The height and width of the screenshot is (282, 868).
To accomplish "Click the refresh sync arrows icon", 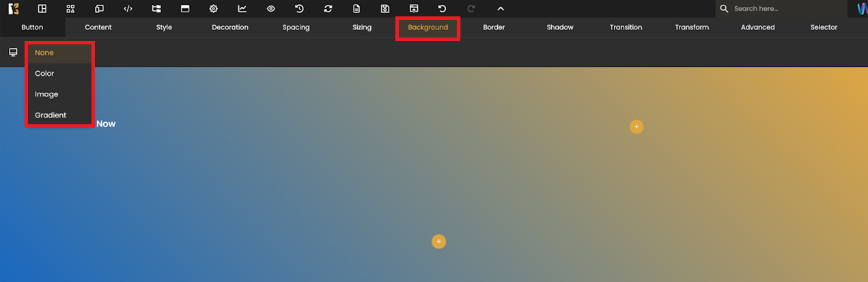I will 328,9.
